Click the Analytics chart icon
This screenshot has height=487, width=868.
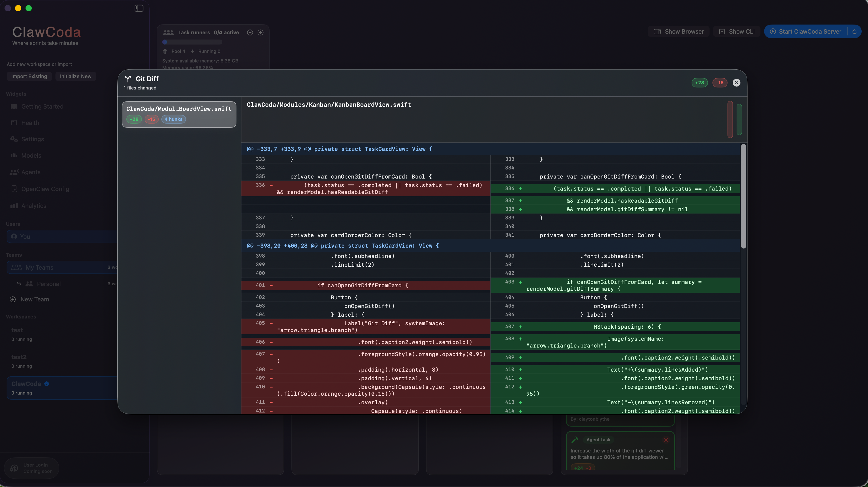pos(14,206)
